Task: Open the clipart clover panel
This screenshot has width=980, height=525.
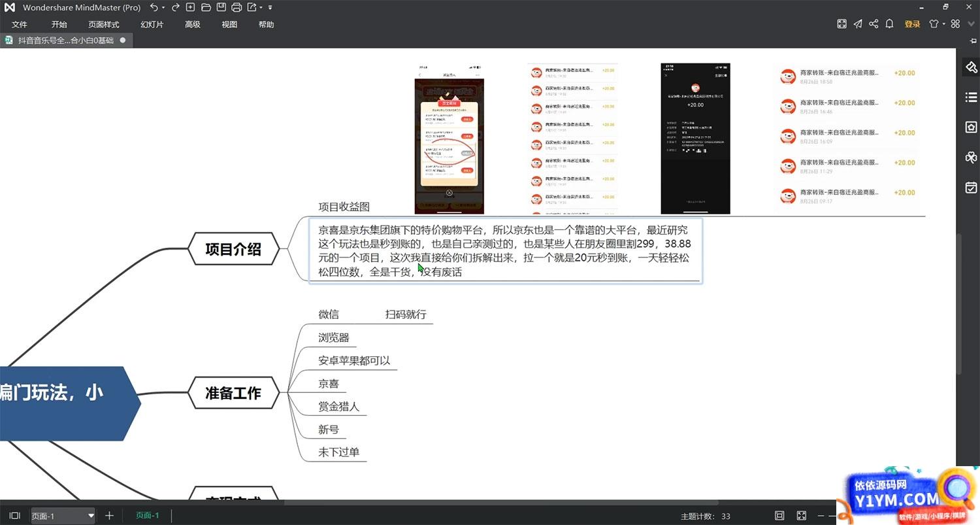Action: point(971,158)
